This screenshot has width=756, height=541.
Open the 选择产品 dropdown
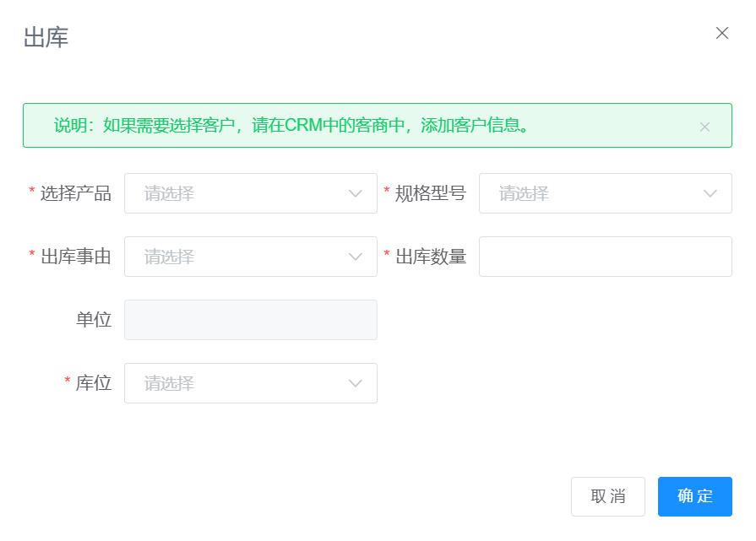click(251, 193)
